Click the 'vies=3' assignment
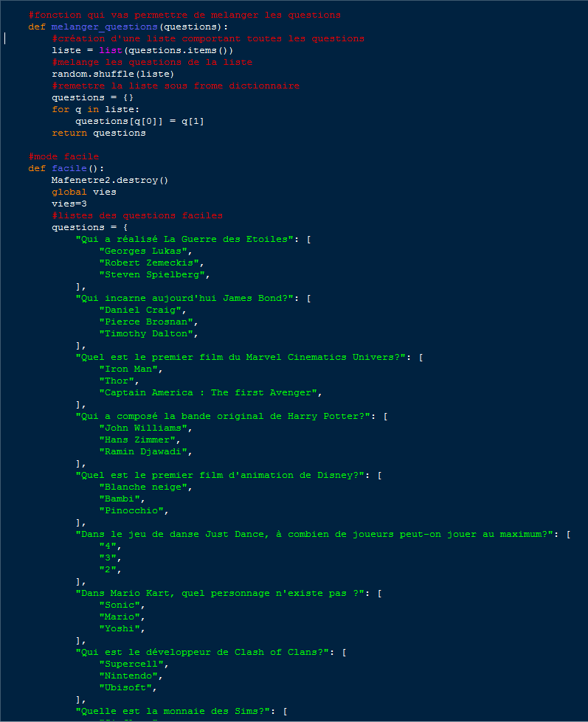Image resolution: width=588 pixels, height=722 pixels. click(x=69, y=204)
